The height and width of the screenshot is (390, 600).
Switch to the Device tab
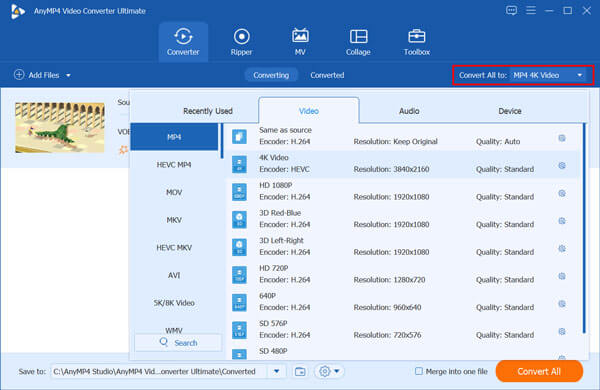510,111
